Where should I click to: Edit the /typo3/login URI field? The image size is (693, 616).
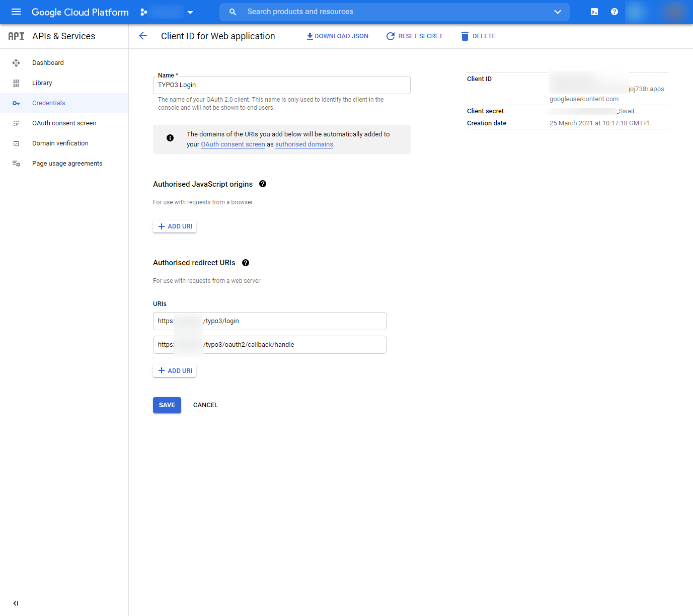pyautogui.click(x=270, y=321)
